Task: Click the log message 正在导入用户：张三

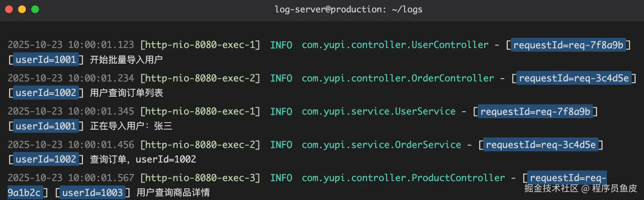Action: (x=131, y=126)
